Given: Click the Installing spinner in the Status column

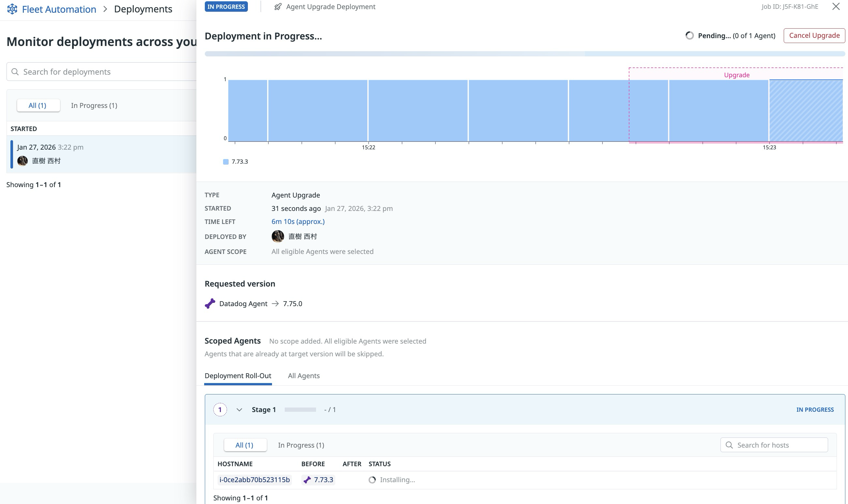Looking at the screenshot, I should (372, 480).
